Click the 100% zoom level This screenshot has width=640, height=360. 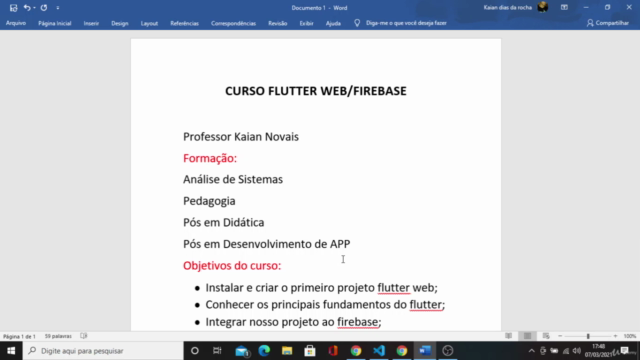click(630, 336)
